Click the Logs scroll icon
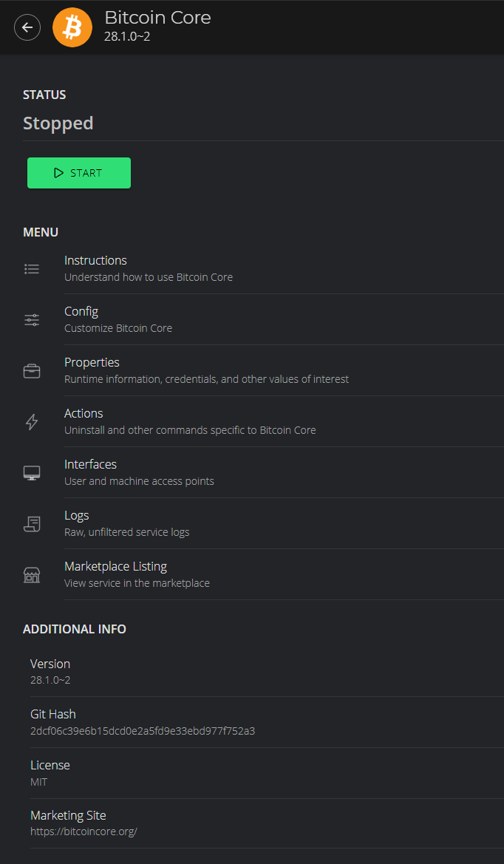Screen dimensions: 504x864 pos(32,524)
